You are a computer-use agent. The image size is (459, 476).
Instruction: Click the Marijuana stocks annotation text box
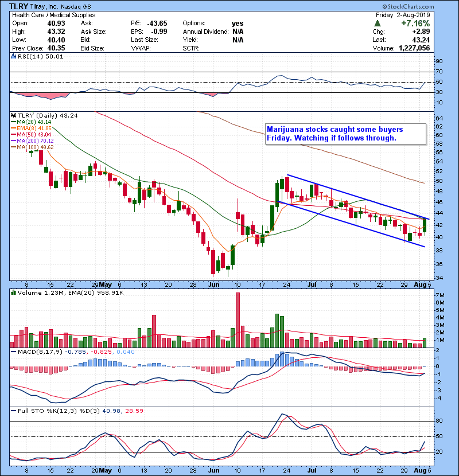(346, 134)
